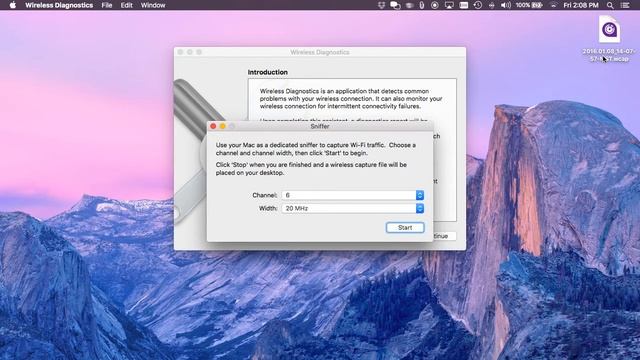The height and width of the screenshot is (360, 640).
Task: Open the Time Machine menu
Action: point(478,5)
